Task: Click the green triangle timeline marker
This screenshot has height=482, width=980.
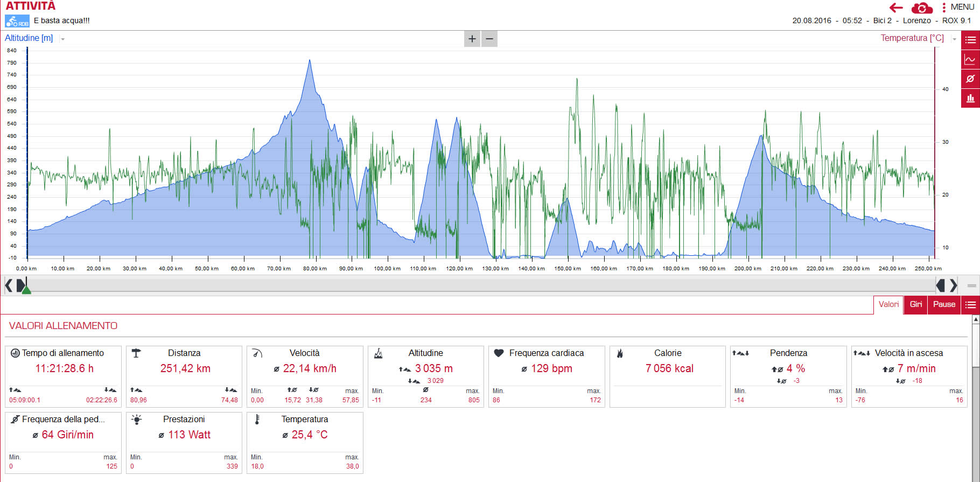Action: click(x=26, y=290)
